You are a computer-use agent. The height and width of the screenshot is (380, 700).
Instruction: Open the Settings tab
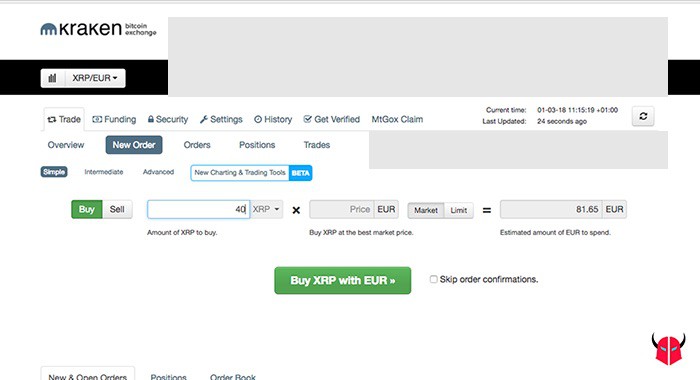click(x=221, y=119)
